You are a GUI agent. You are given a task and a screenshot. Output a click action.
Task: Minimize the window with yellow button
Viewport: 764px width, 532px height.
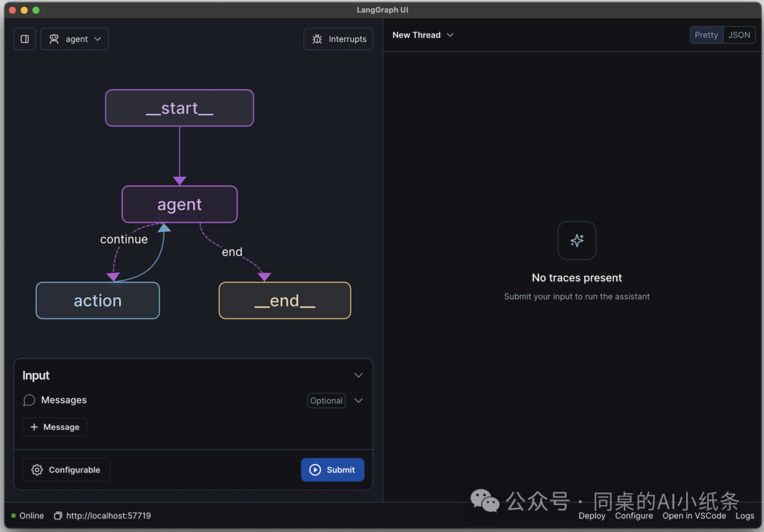point(24,10)
